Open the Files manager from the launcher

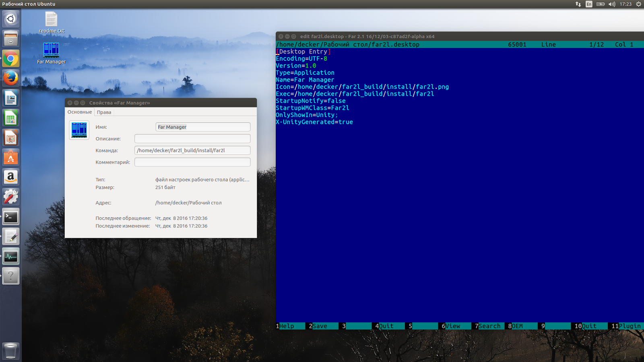(11, 39)
